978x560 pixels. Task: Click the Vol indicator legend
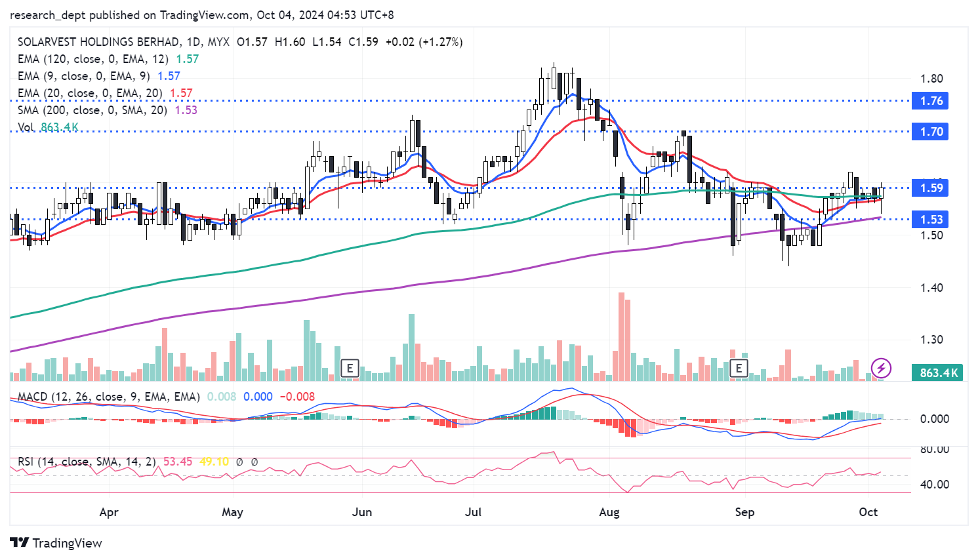coord(26,127)
